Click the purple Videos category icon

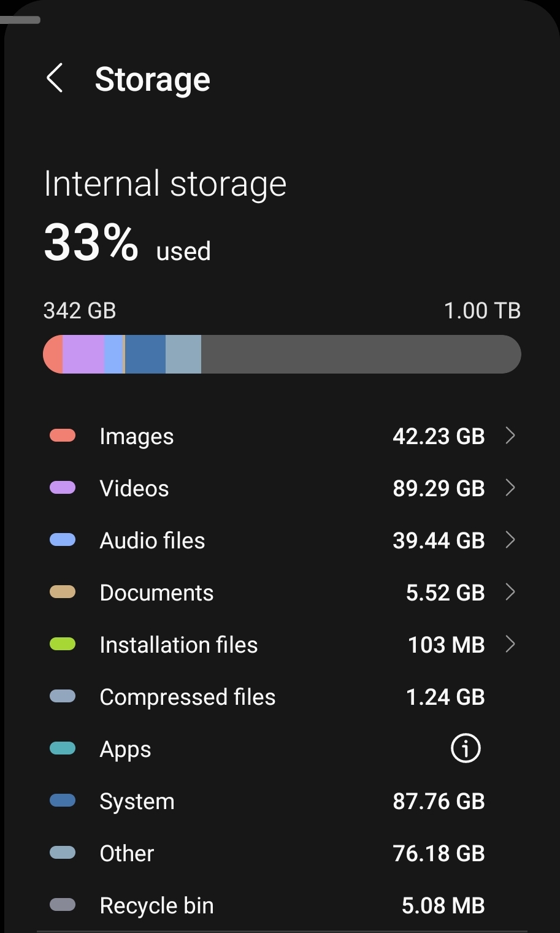pyautogui.click(x=62, y=488)
